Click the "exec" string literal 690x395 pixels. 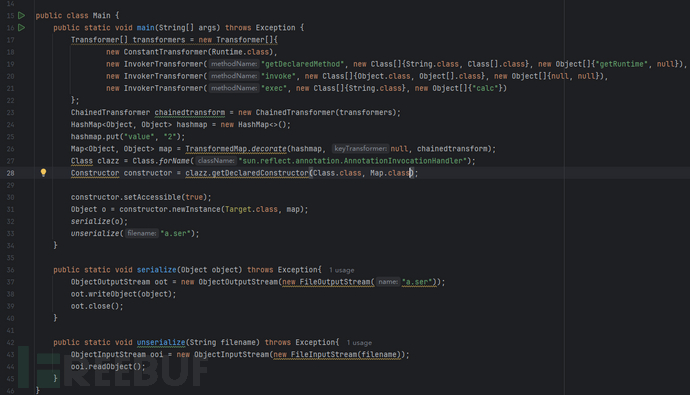tap(274, 88)
